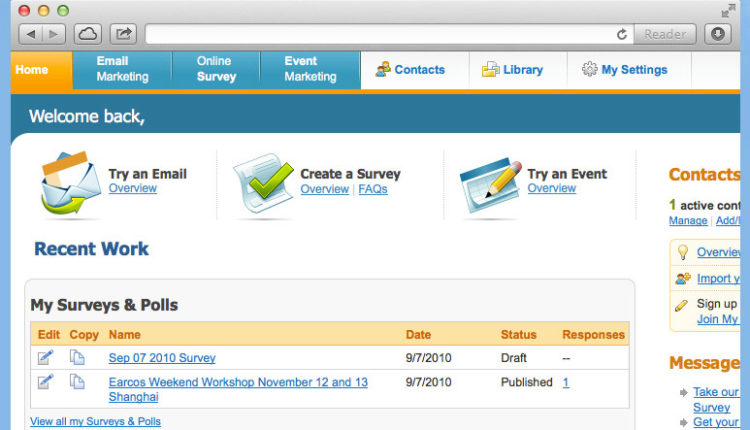Open the Home tab
Screen dimensions: 750x430
33,70
